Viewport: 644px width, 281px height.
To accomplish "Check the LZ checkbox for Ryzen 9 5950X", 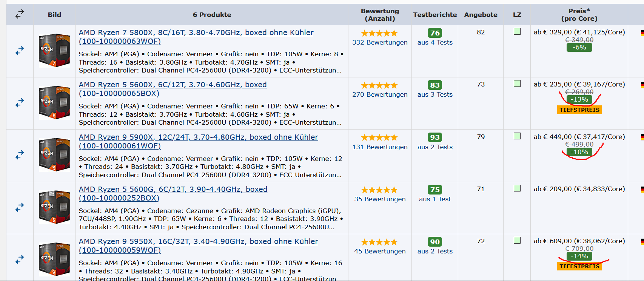I will (x=517, y=240).
